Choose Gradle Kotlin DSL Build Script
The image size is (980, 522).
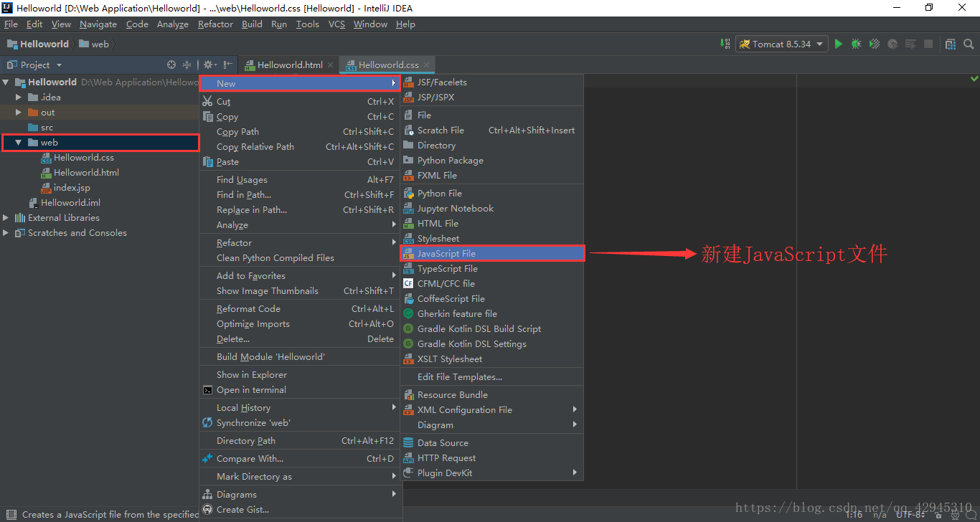click(491, 329)
